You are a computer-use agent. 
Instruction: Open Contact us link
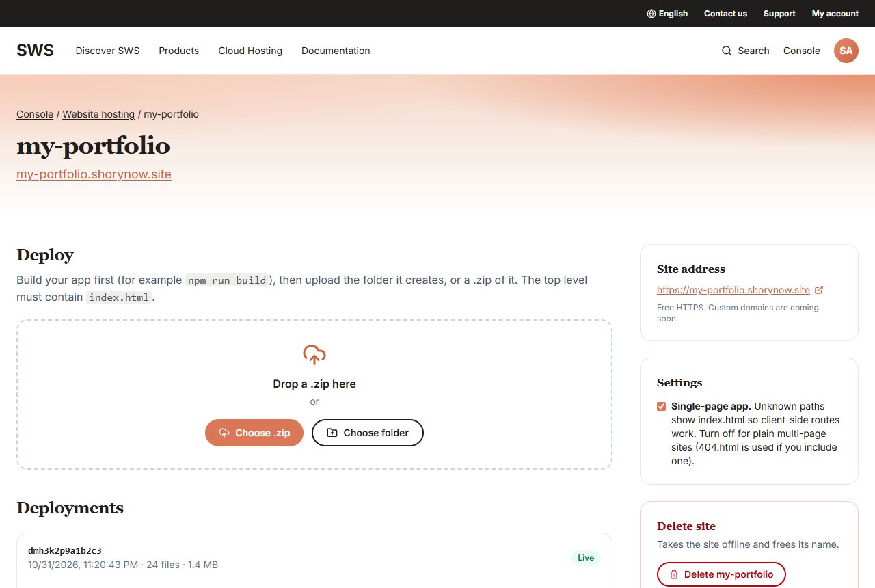(725, 14)
